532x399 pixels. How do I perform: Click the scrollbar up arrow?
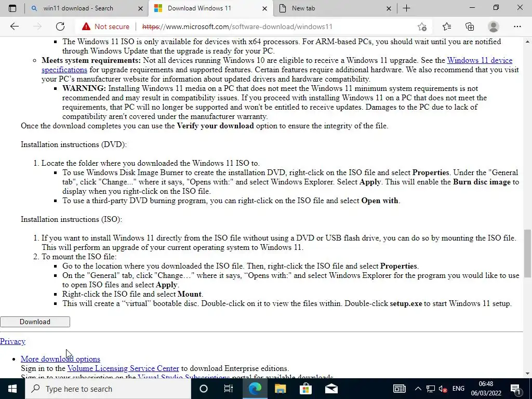pyautogui.click(x=527, y=42)
